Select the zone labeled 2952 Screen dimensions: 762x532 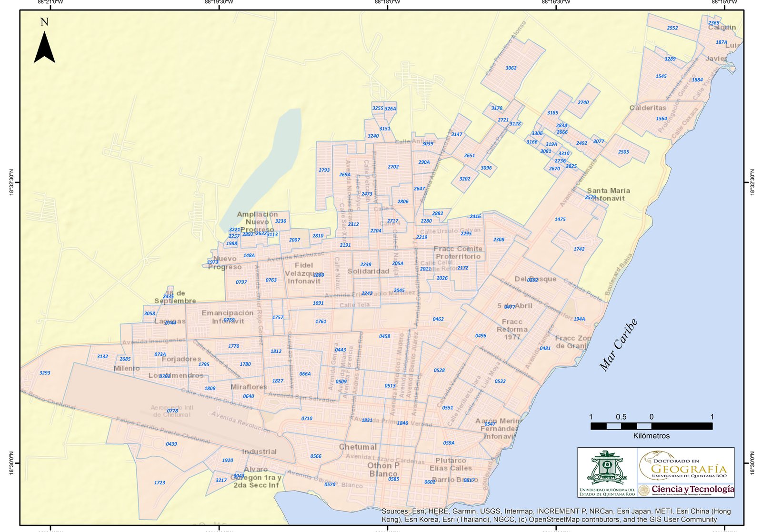click(x=672, y=28)
